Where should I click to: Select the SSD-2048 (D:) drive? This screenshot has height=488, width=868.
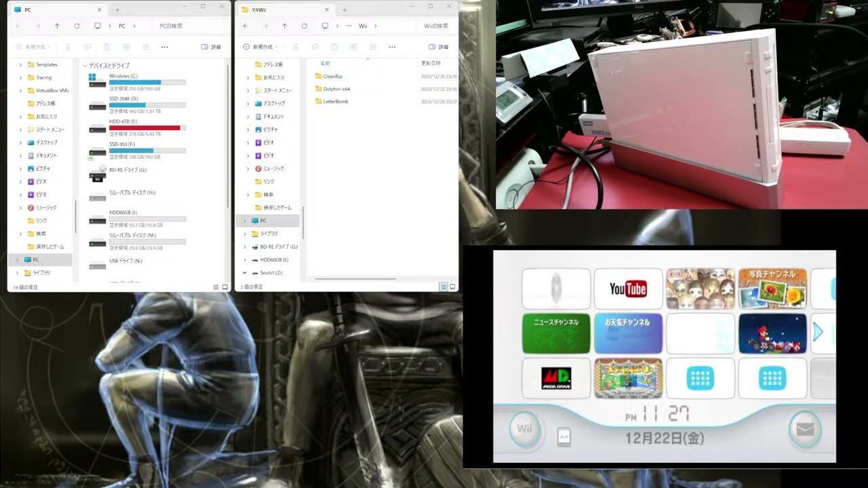tap(138, 104)
